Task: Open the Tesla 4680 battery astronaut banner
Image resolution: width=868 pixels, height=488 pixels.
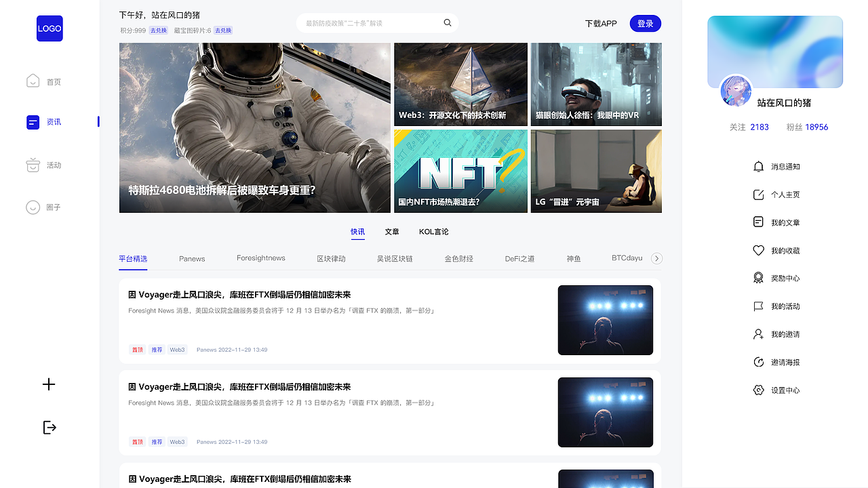Action: (x=255, y=128)
